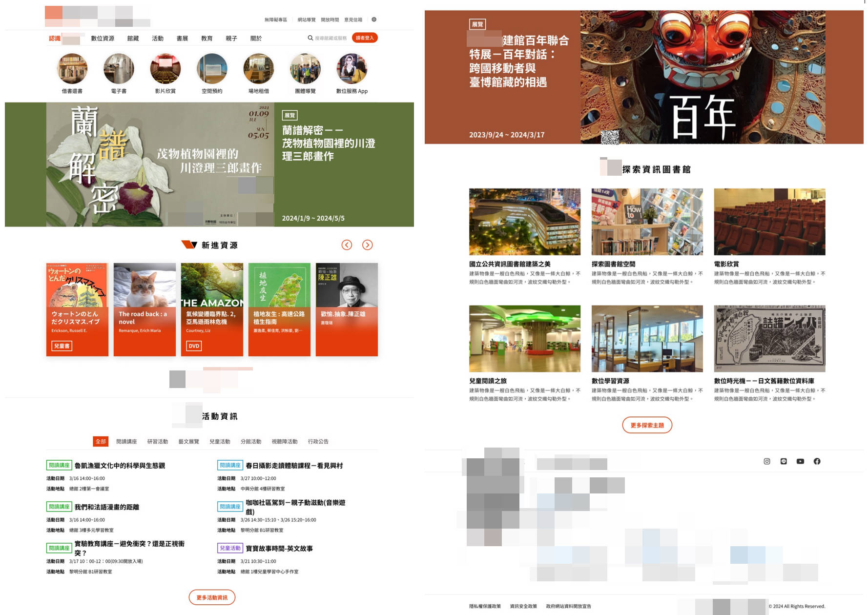Viewport: 868px width, 615px height.
Task: Open the 國立公共資訊圖書館建築之美 thumbnail
Action: [x=525, y=222]
